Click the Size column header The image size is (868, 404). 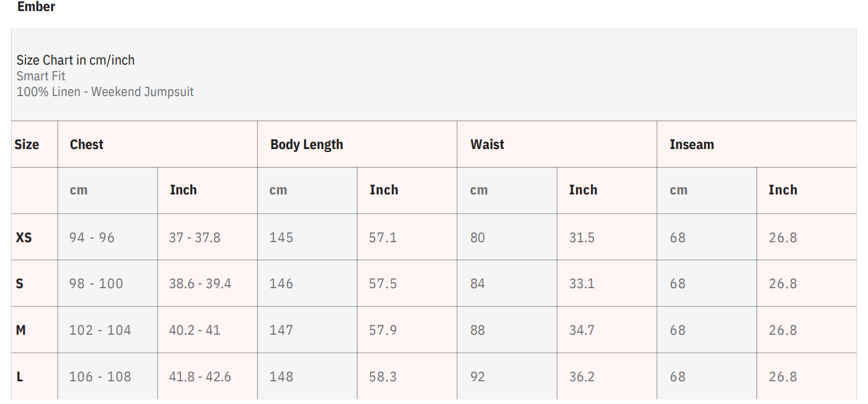pos(27,144)
